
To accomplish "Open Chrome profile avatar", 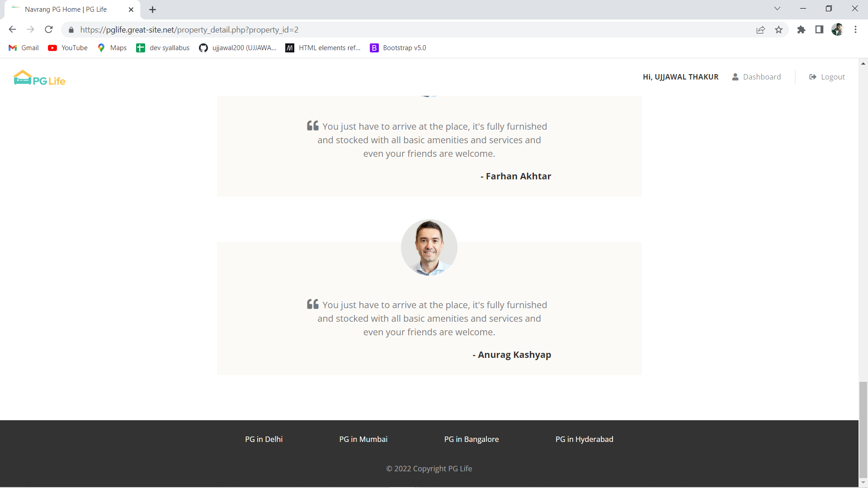I will tap(837, 30).
